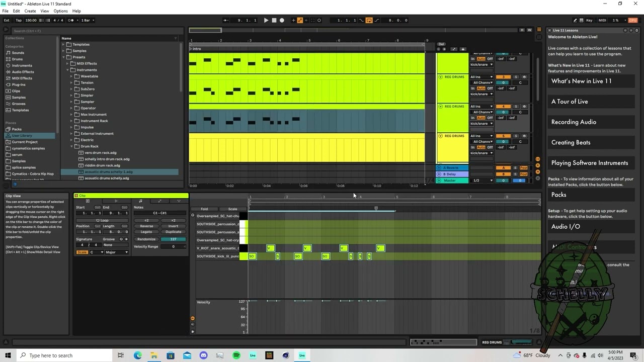Open the Notes tab in clip view
Screen dimensions: 644x362
click(x=140, y=201)
